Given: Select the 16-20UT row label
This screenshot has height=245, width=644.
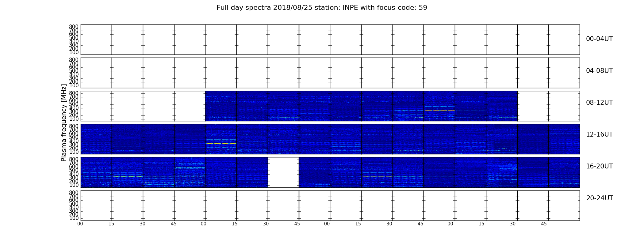Looking at the screenshot, I should 599,166.
